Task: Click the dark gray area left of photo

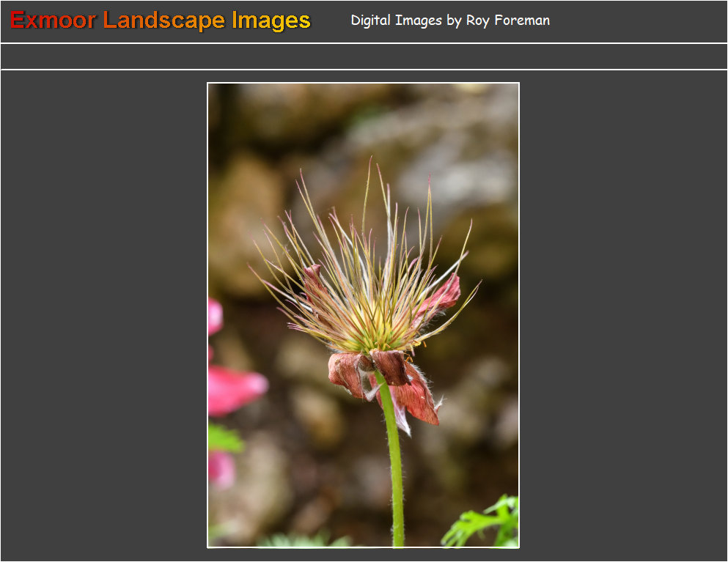Action: (x=103, y=315)
